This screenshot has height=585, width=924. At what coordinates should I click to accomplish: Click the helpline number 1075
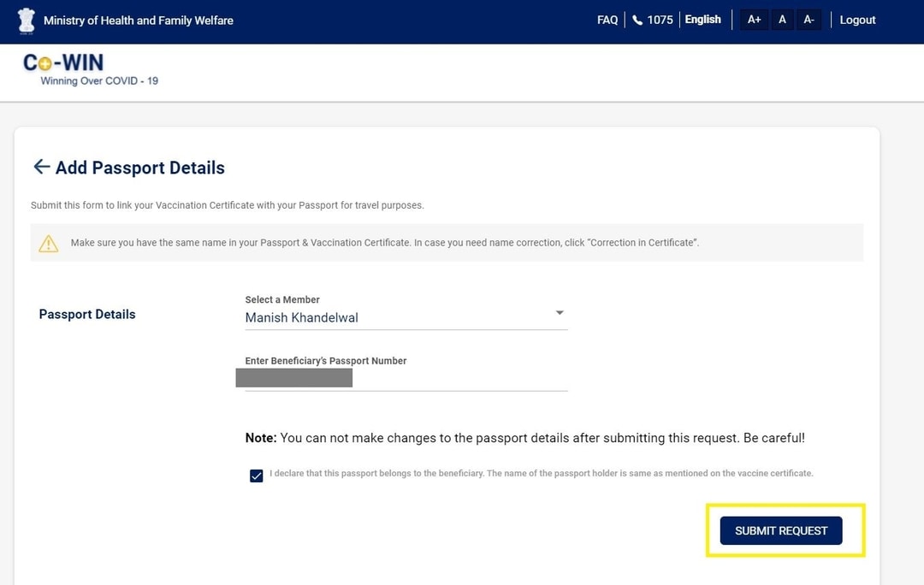(660, 20)
